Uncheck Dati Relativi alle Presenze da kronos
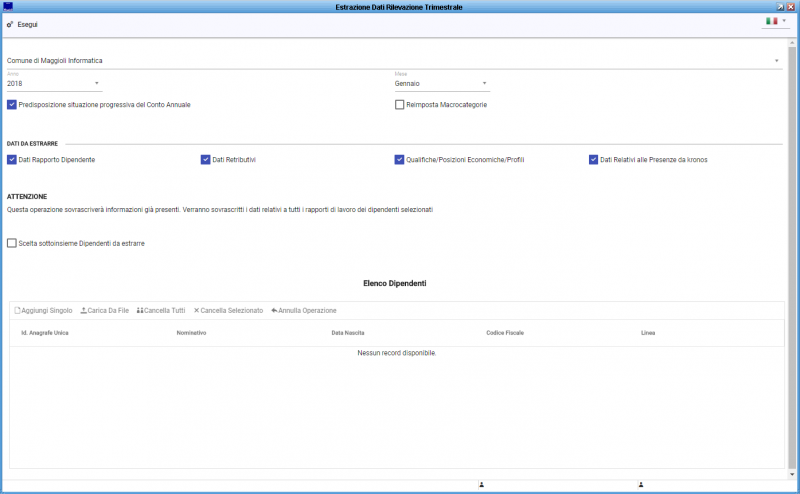This screenshot has height=494, width=800. [x=593, y=160]
